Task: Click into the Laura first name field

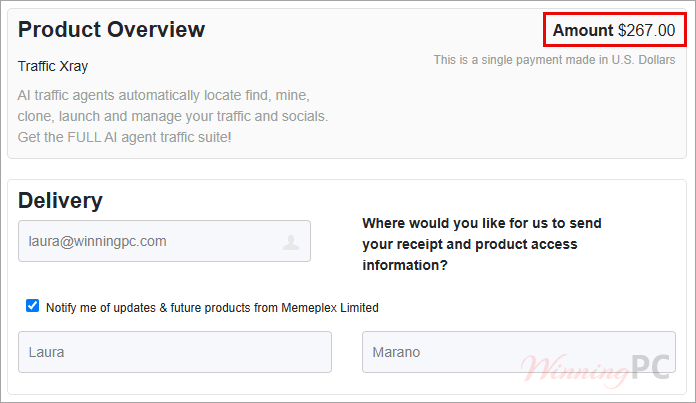Action: click(x=175, y=352)
